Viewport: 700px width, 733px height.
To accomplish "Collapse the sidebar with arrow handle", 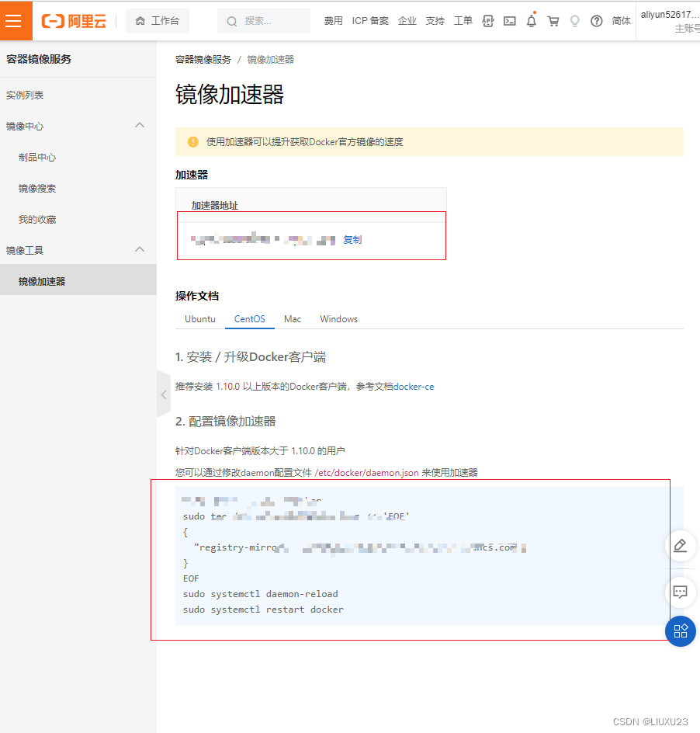I will tap(164, 394).
